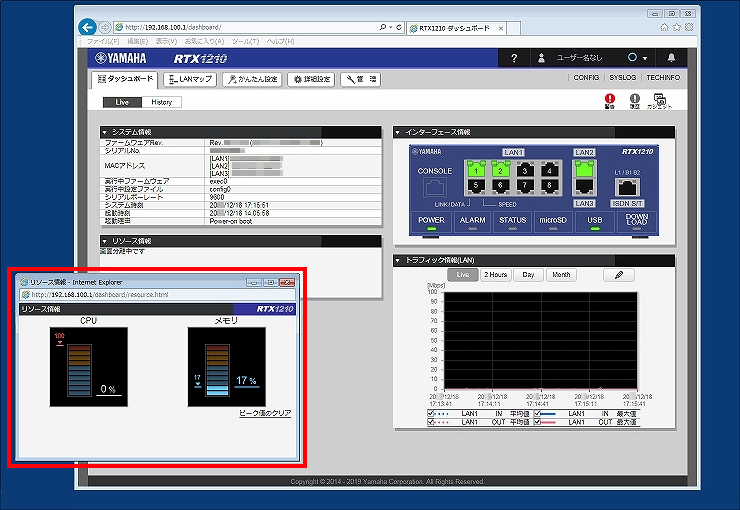This screenshot has height=510, width=740.
Task: Select the Day traffic range button
Action: click(528, 275)
